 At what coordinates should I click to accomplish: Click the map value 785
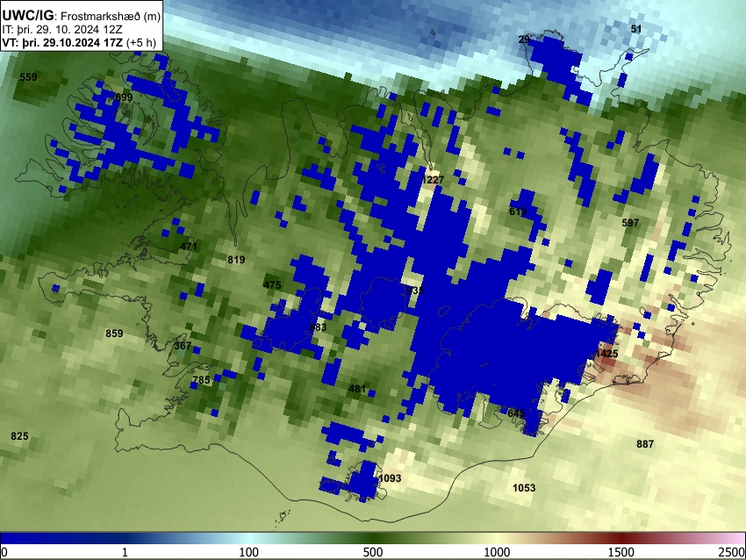click(201, 380)
